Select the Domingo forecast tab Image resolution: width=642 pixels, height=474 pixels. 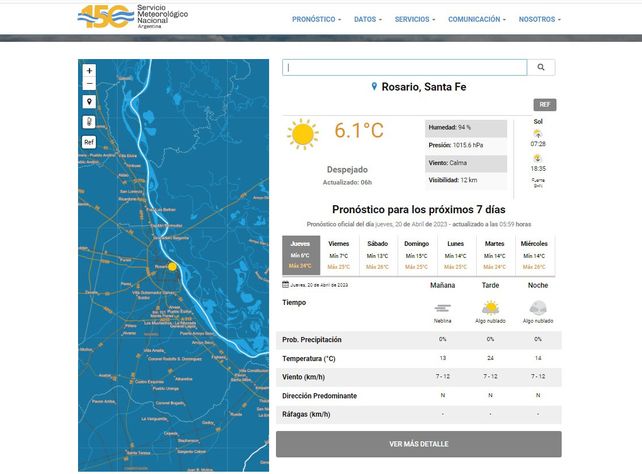[x=416, y=255]
